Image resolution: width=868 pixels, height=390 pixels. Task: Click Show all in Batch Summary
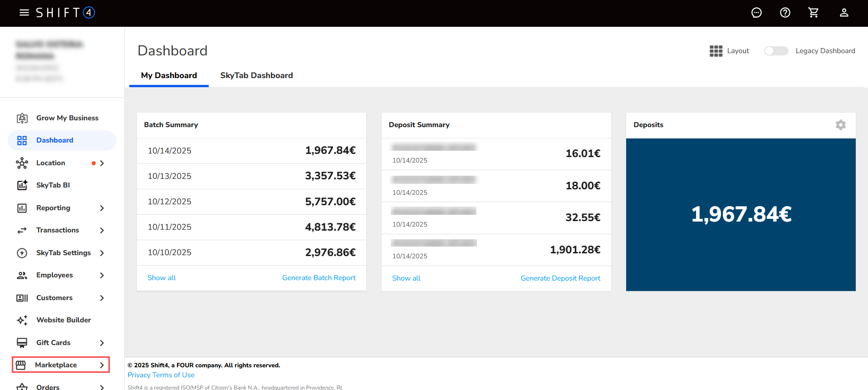(x=162, y=278)
